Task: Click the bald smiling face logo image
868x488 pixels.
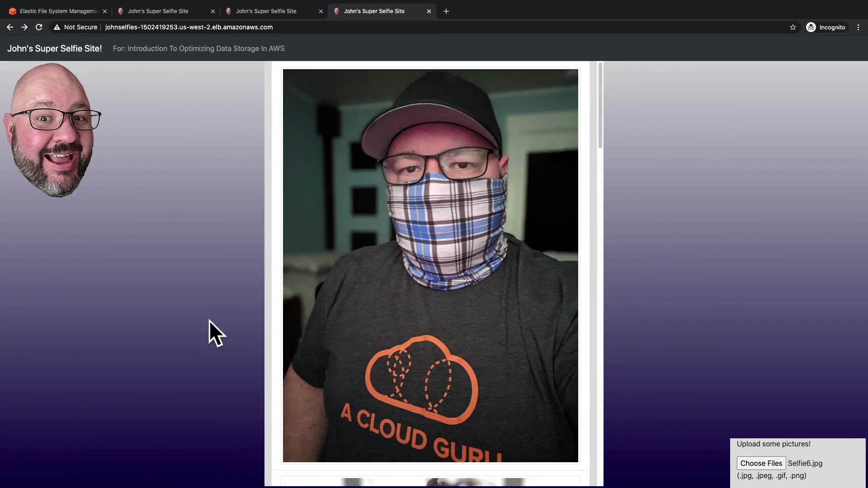Action: pyautogui.click(x=52, y=131)
